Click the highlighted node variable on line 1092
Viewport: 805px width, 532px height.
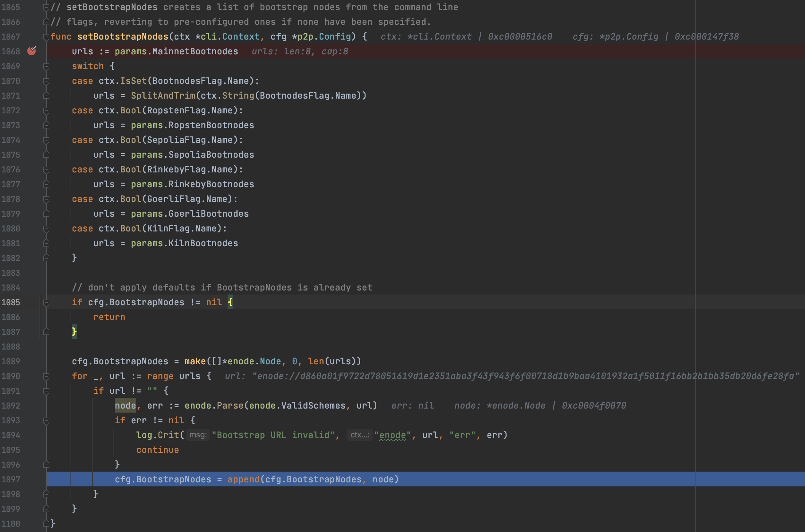point(125,406)
